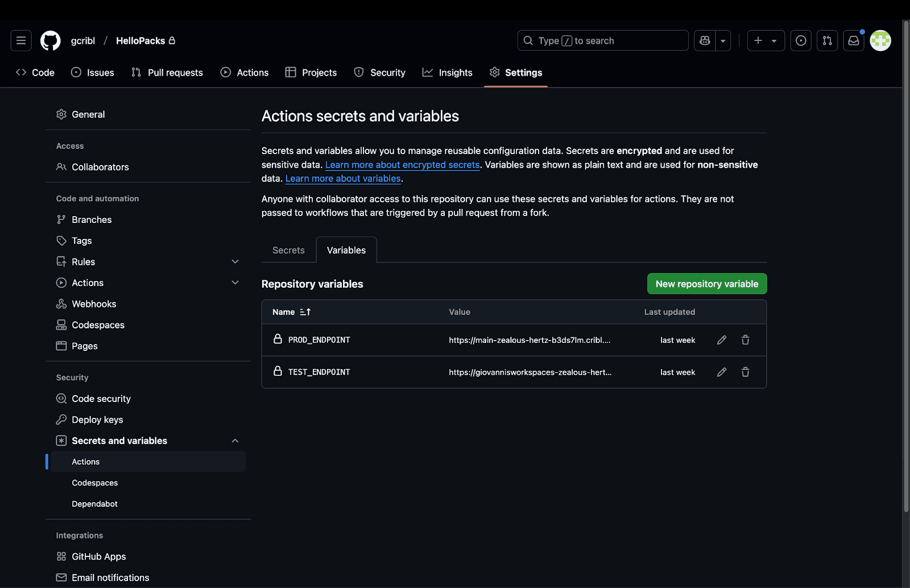Viewport: 910px width, 588px height.
Task: Open the issues icon in header
Action: (x=801, y=40)
